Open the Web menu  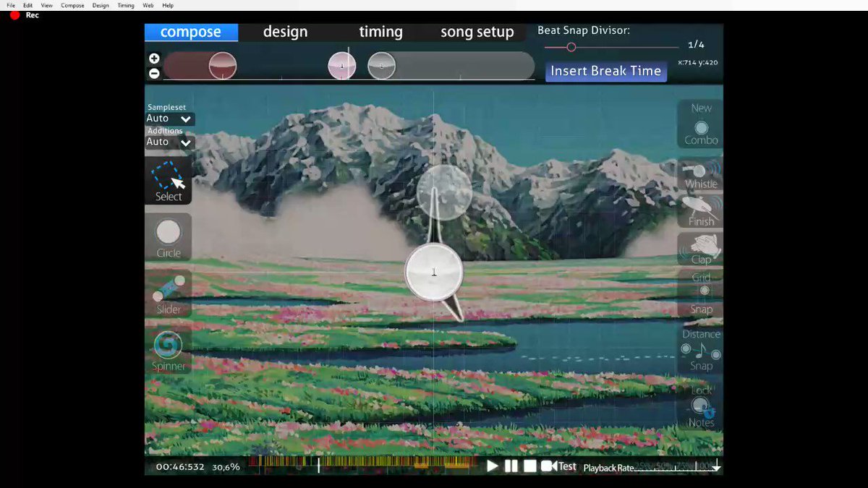(x=148, y=5)
